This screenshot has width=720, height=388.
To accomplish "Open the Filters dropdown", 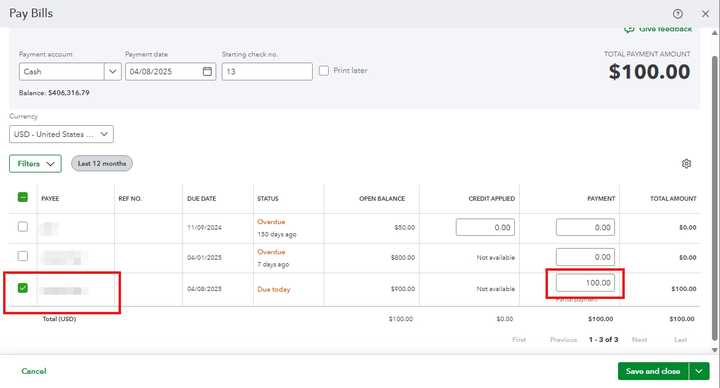I will click(x=35, y=163).
